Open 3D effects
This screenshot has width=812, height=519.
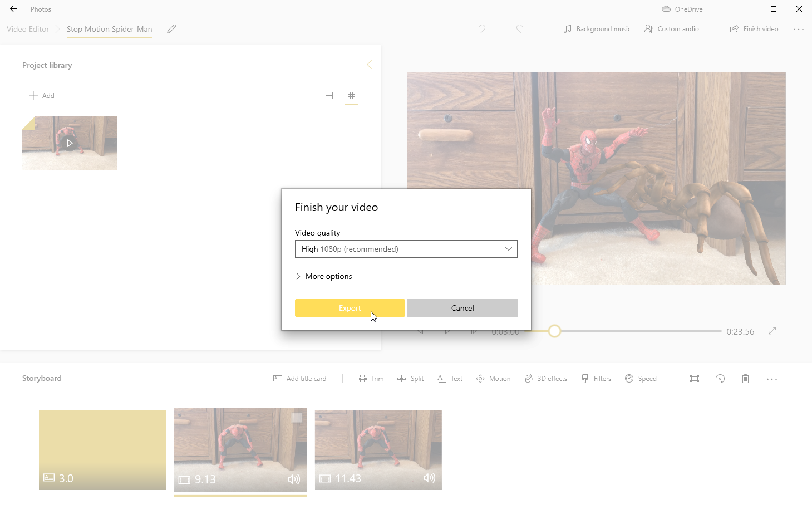(546, 379)
